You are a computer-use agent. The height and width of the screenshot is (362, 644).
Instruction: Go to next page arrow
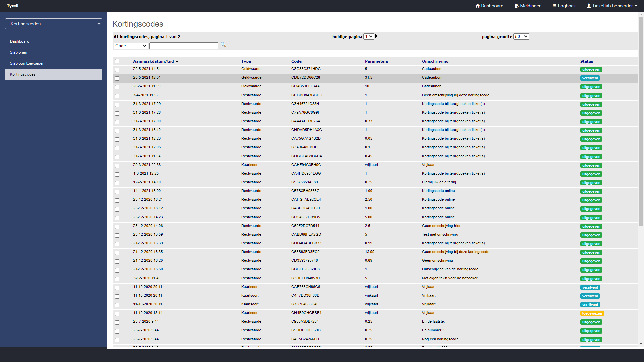[x=376, y=36]
